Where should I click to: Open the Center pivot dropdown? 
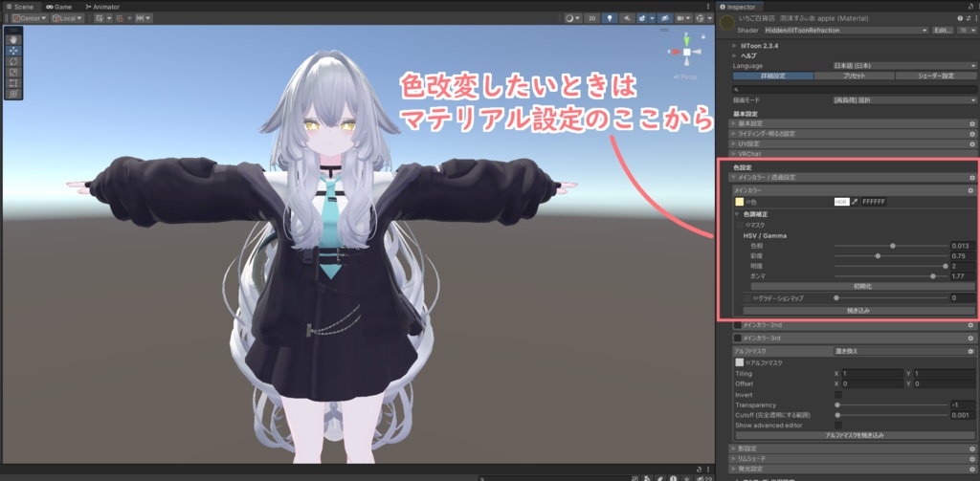(30, 18)
